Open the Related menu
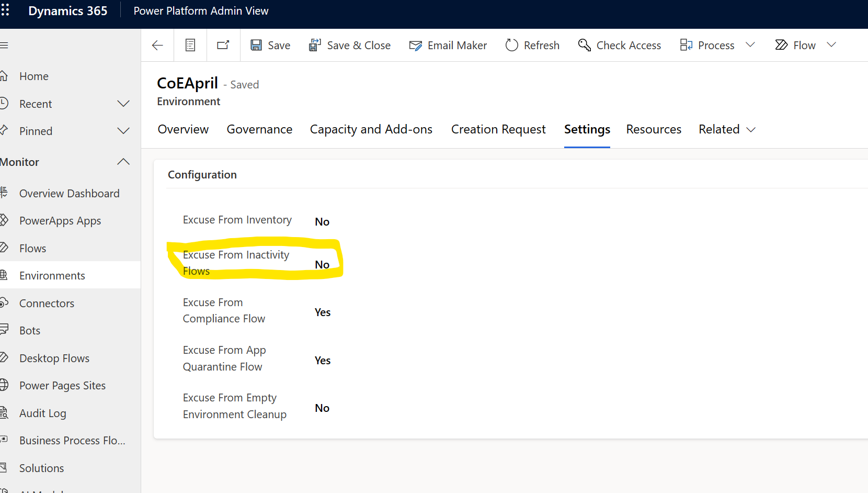 pyautogui.click(x=727, y=129)
